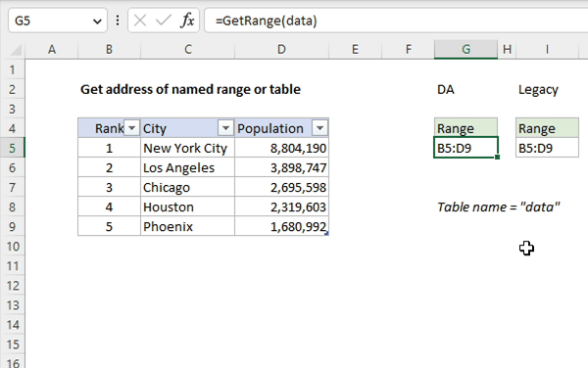Click in the formula bar text
Viewport: 588px width, 368px height.
[x=266, y=21]
